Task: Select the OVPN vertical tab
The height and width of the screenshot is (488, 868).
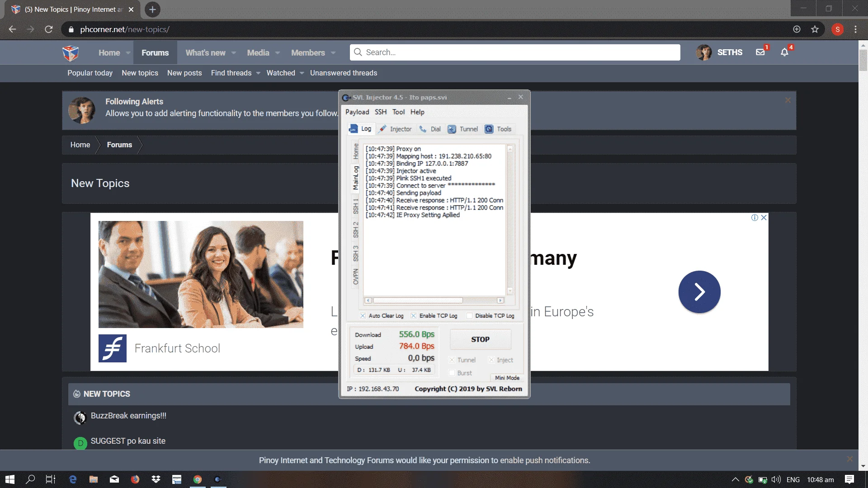Action: click(356, 277)
